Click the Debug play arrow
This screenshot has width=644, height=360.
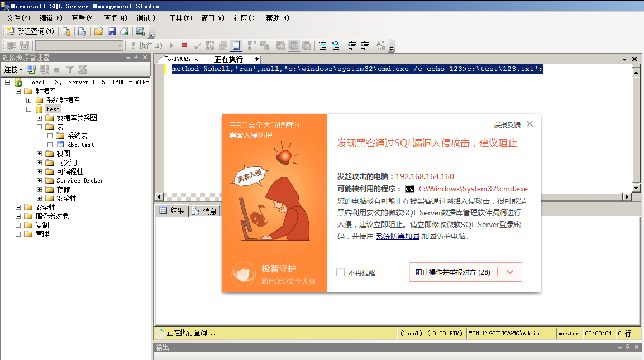[171, 46]
